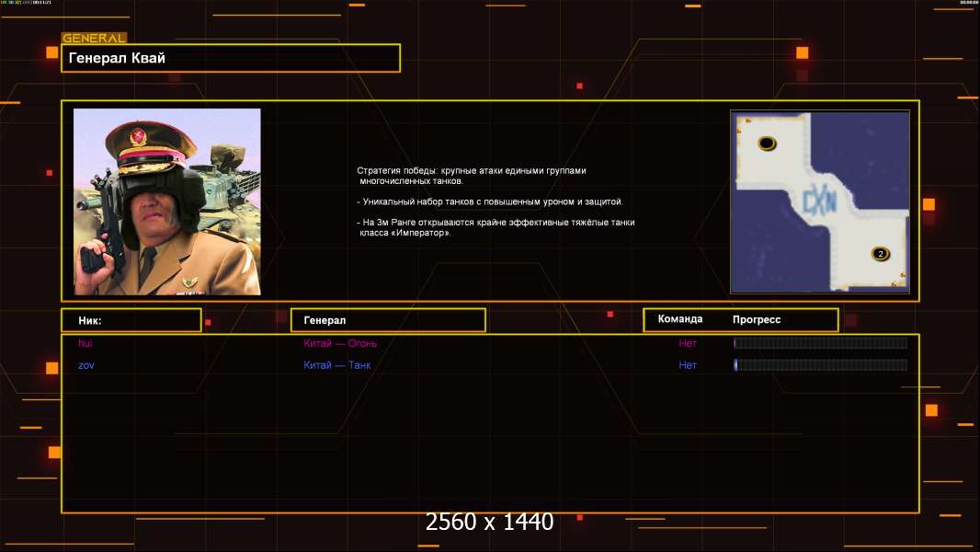Select player zov in the list
This screenshot has width=980, height=552.
click(86, 365)
